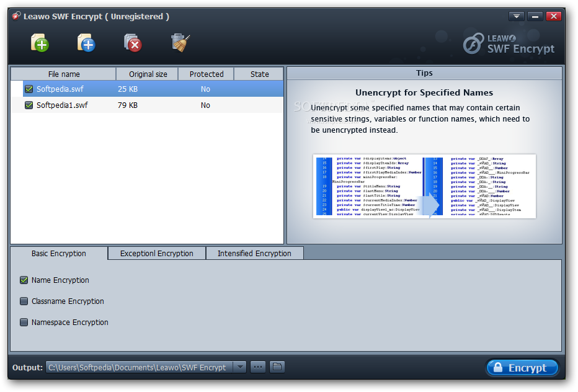The image size is (578, 392).
Task: Click the Leawo app icon in the title bar
Action: pyautogui.click(x=16, y=16)
